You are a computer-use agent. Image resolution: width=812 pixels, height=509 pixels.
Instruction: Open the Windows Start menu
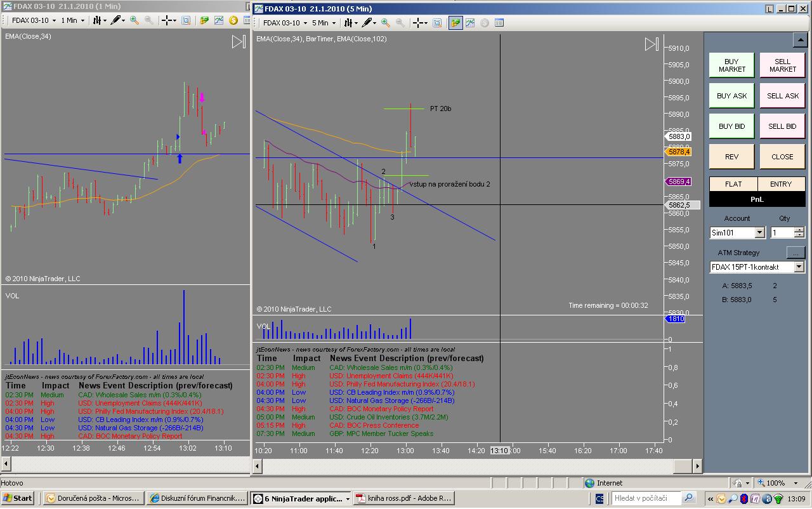(x=18, y=498)
